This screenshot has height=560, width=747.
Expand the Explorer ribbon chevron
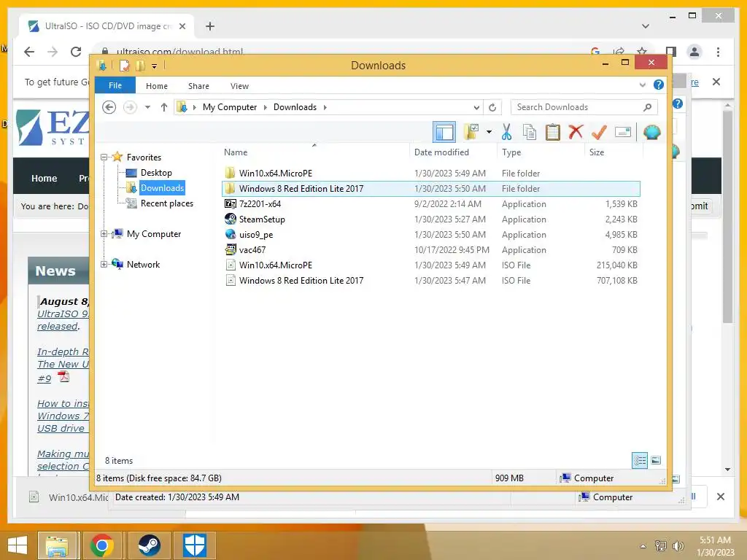[642, 85]
